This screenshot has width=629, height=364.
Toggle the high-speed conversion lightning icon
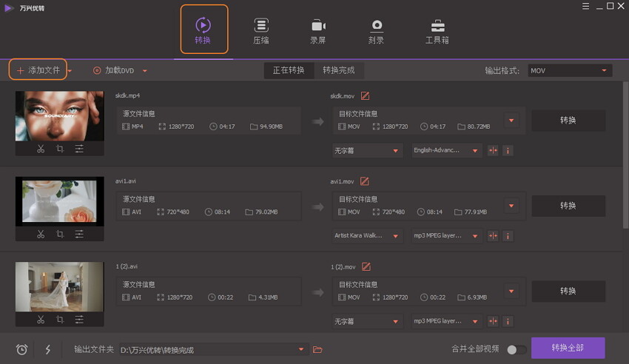pos(48,349)
